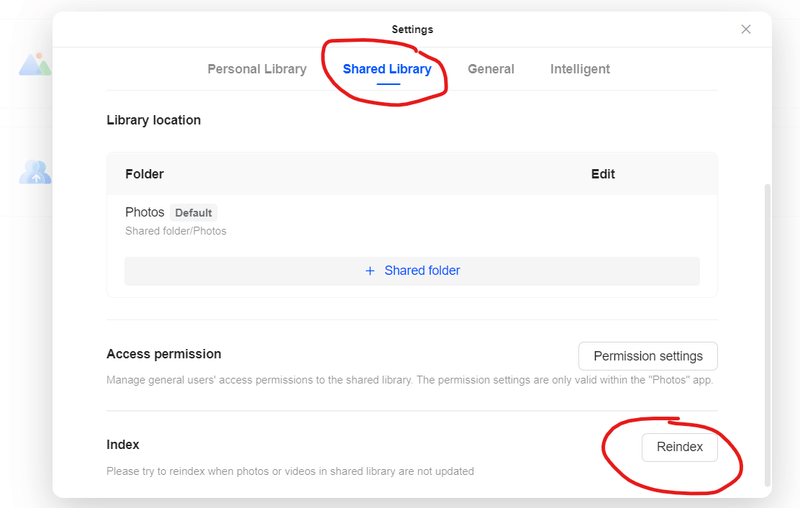Click the plus icon beside Shared folder
Image resolution: width=800 pixels, height=508 pixels.
point(370,271)
